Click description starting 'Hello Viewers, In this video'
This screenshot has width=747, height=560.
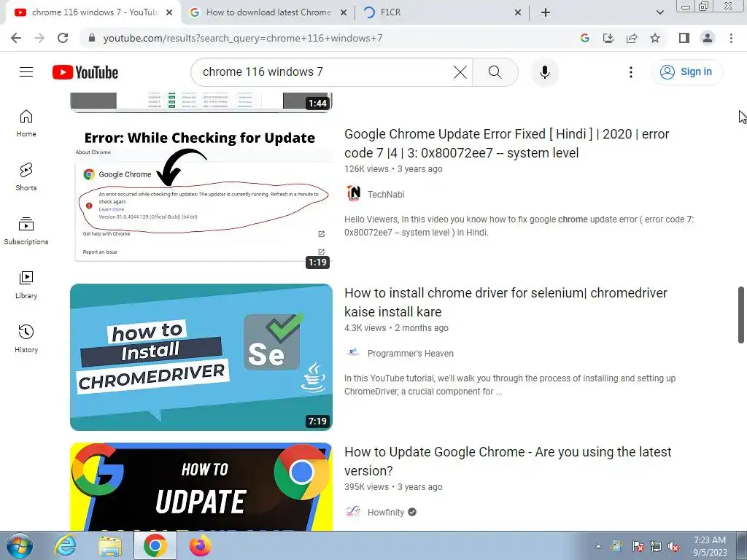click(519, 226)
